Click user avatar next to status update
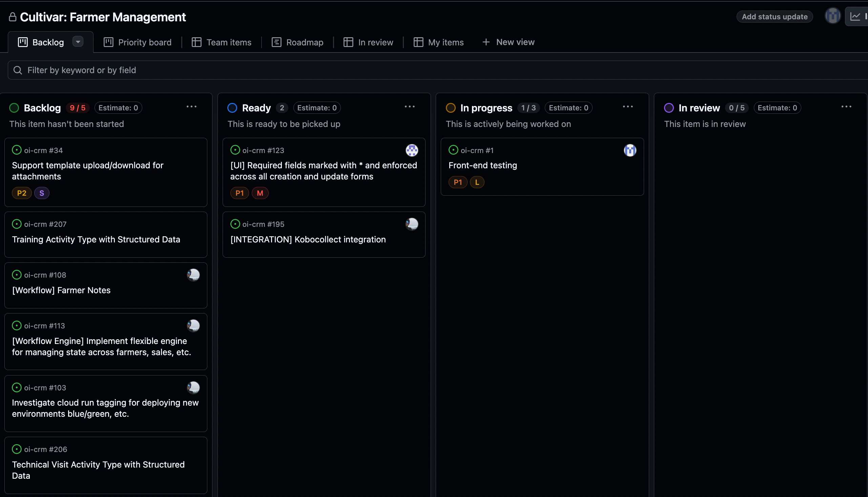The width and height of the screenshot is (868, 497). pos(832,16)
